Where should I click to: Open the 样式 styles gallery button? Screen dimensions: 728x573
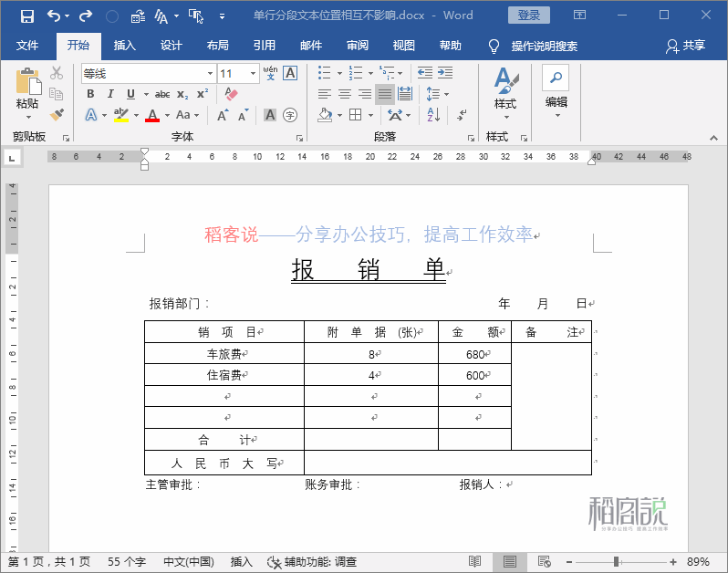point(506,93)
